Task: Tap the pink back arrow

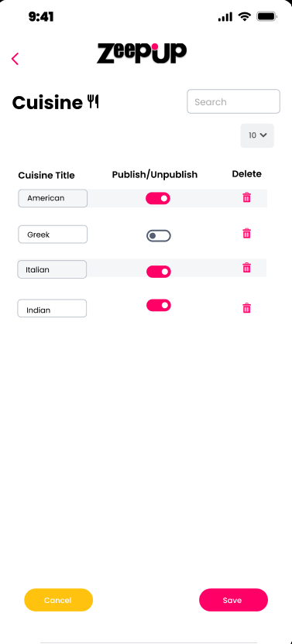Action: pos(15,59)
